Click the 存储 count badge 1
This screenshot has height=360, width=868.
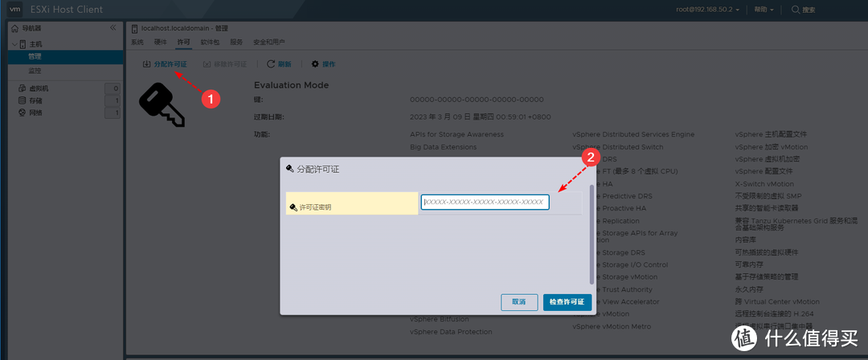coord(113,100)
